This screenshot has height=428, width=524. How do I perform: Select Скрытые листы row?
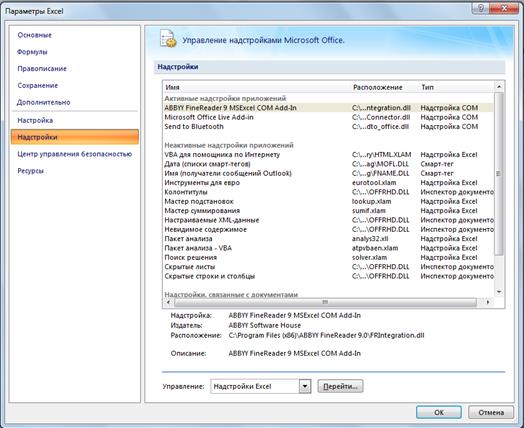pyautogui.click(x=328, y=267)
